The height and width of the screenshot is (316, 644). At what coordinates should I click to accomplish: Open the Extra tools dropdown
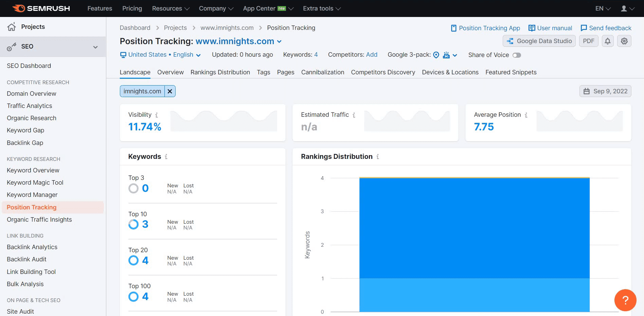coord(322,8)
